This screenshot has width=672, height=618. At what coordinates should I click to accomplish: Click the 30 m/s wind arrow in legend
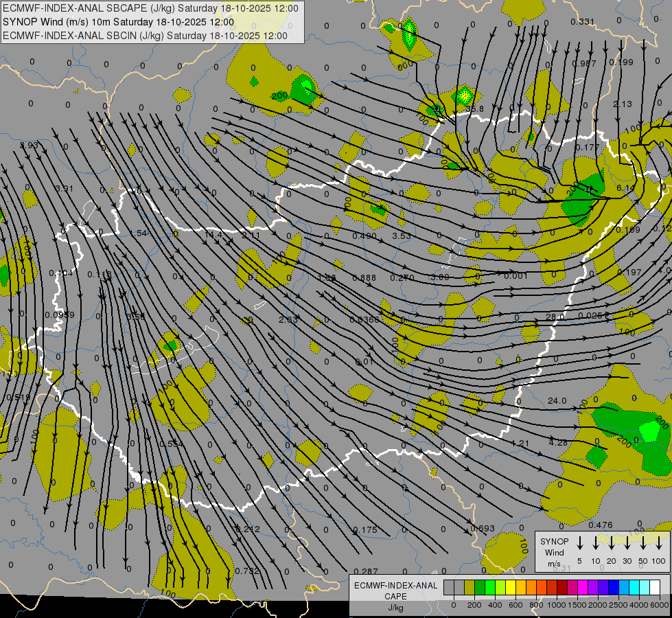tap(627, 543)
